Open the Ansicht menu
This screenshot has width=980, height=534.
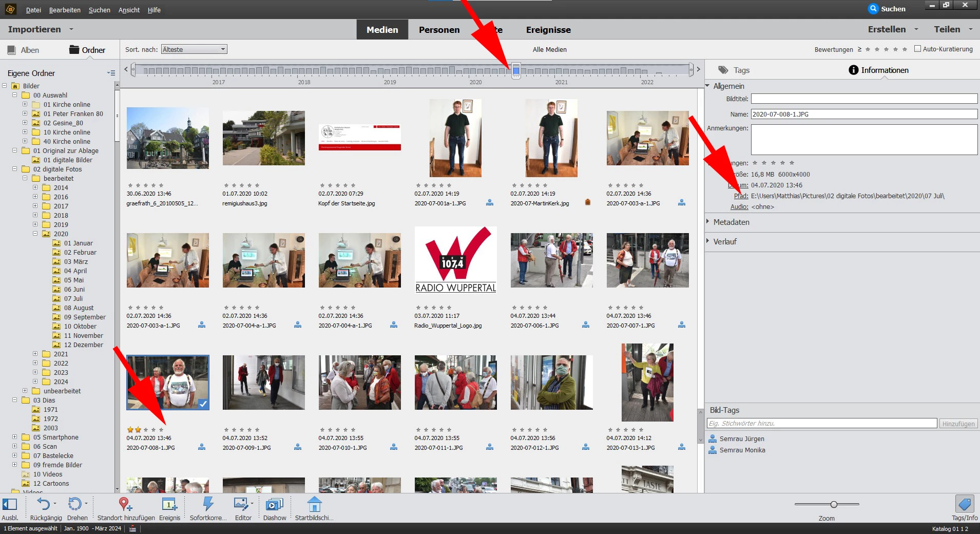[x=129, y=10]
